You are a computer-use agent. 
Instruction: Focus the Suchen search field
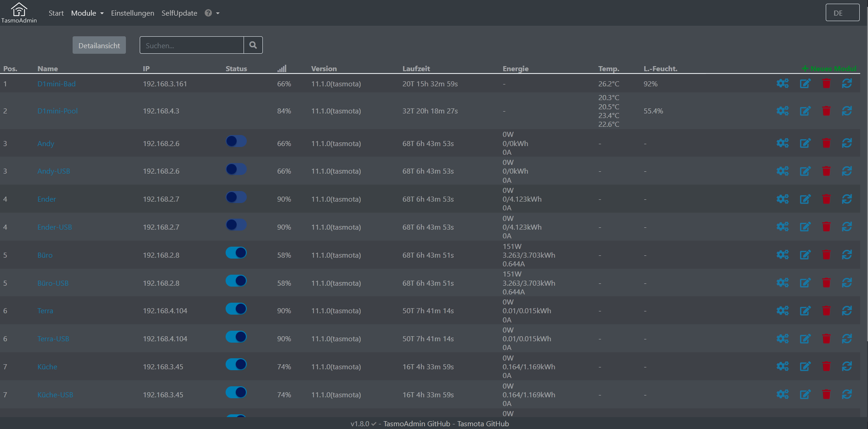(x=192, y=45)
